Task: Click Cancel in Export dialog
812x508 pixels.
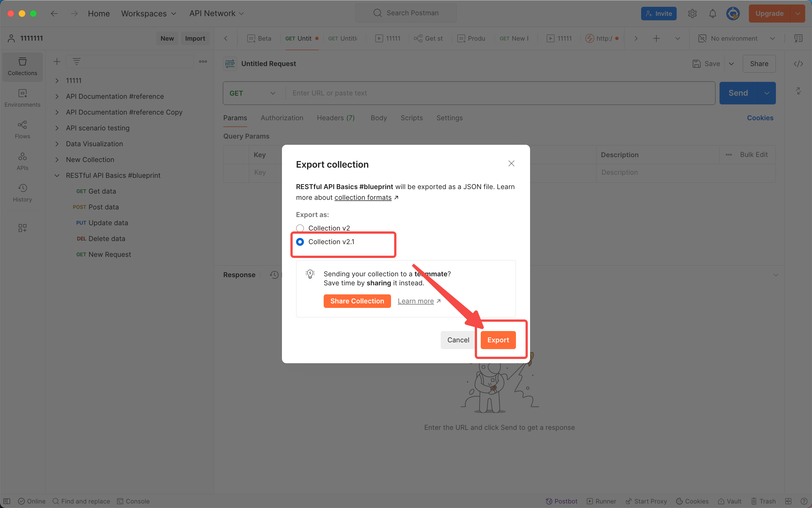Action: (458, 340)
